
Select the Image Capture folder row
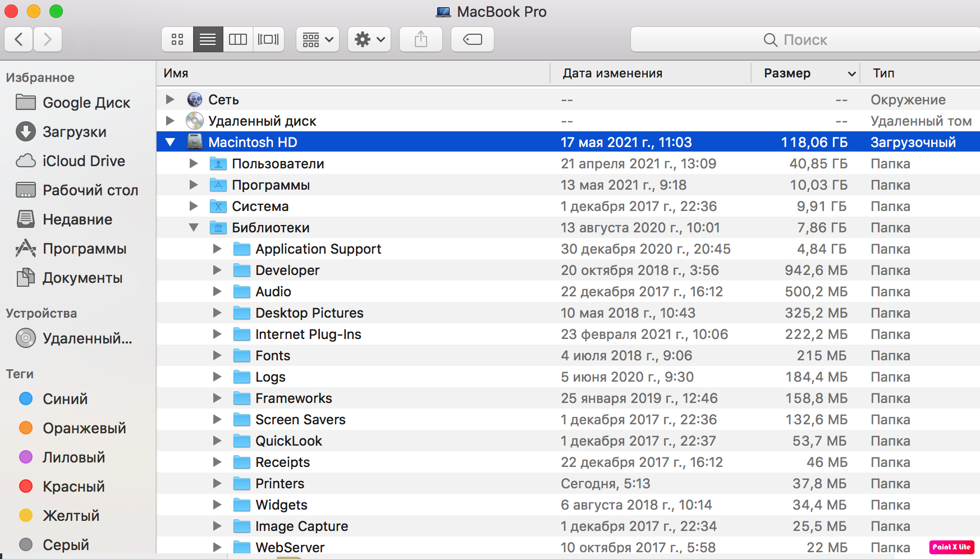(568, 526)
